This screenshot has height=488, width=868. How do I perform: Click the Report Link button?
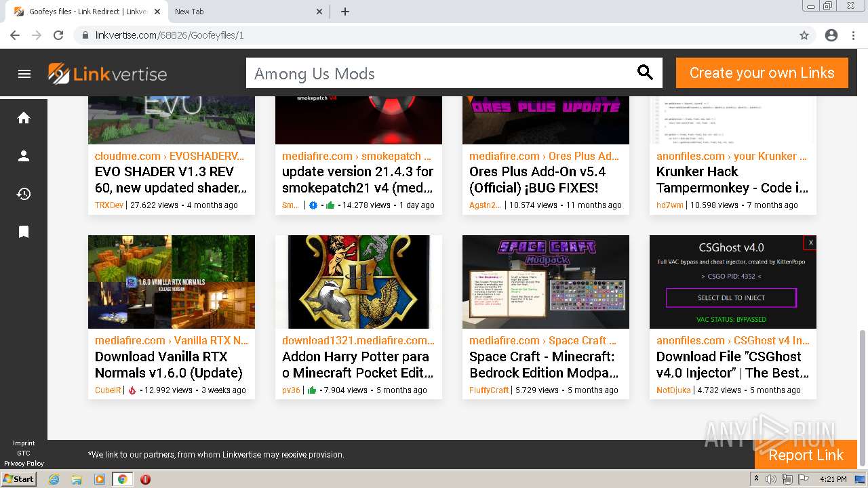point(806,455)
